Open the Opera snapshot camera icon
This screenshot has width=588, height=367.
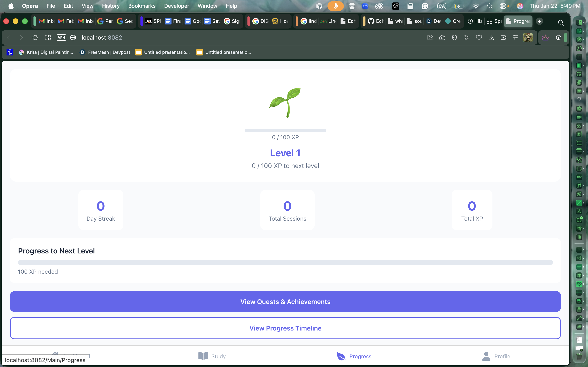[x=442, y=38]
